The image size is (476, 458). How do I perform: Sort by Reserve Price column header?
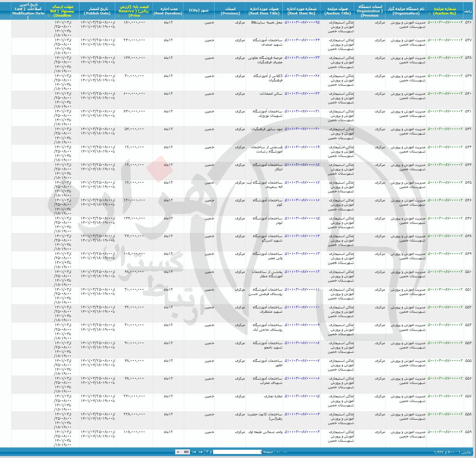pyautogui.click(x=134, y=11)
